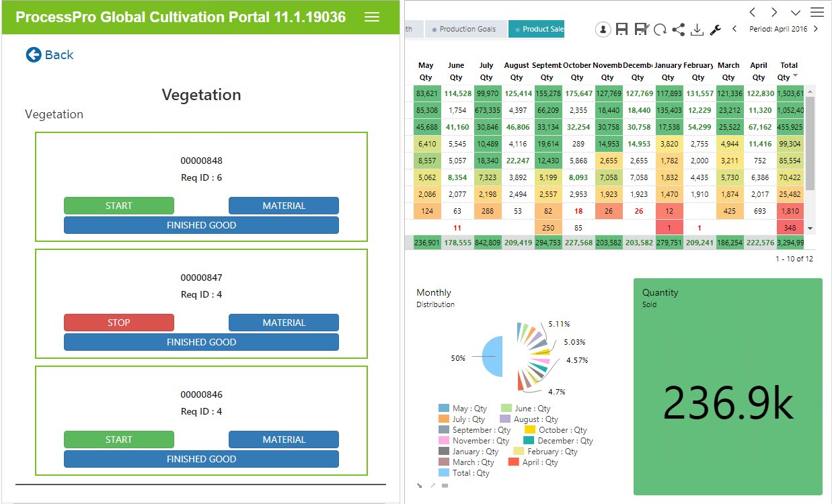Image resolution: width=832 pixels, height=504 pixels.
Task: Click the share icon
Action: click(x=678, y=29)
